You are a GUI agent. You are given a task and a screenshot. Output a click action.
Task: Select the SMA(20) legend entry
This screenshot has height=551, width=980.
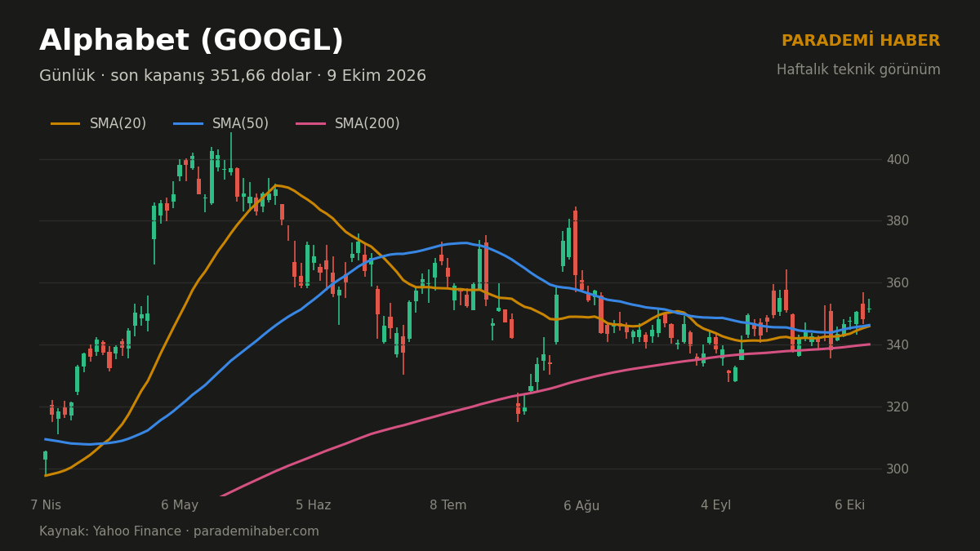[99, 124]
